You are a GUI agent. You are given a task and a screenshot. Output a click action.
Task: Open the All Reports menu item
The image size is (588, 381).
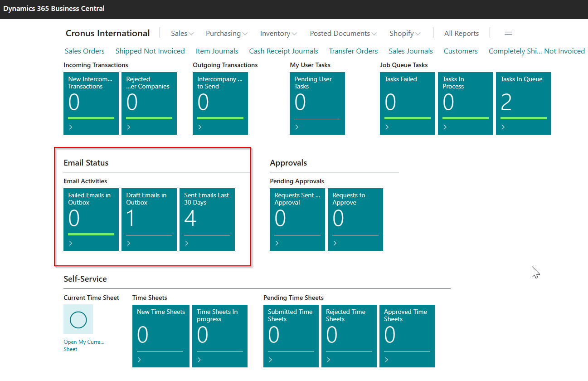pyautogui.click(x=461, y=34)
